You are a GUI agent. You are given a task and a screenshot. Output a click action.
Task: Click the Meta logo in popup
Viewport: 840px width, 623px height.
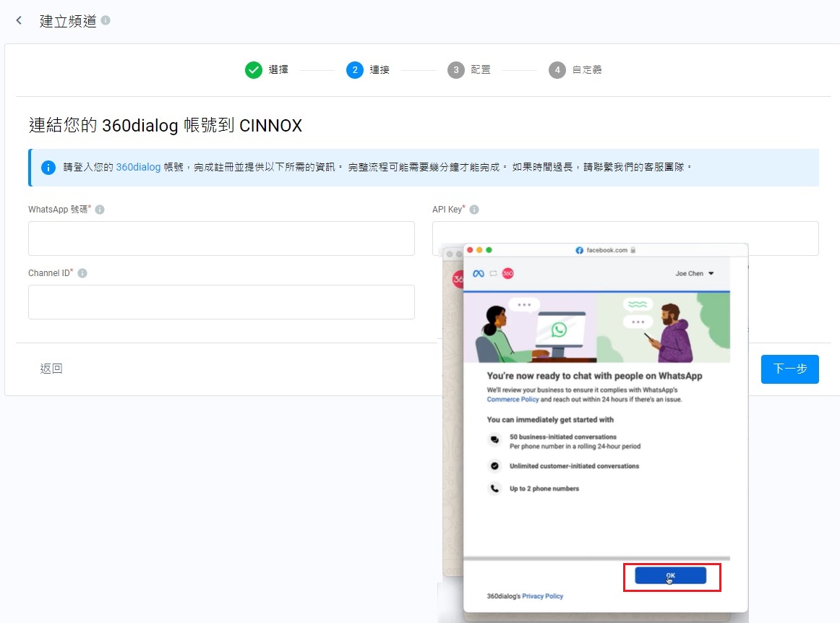tap(479, 273)
